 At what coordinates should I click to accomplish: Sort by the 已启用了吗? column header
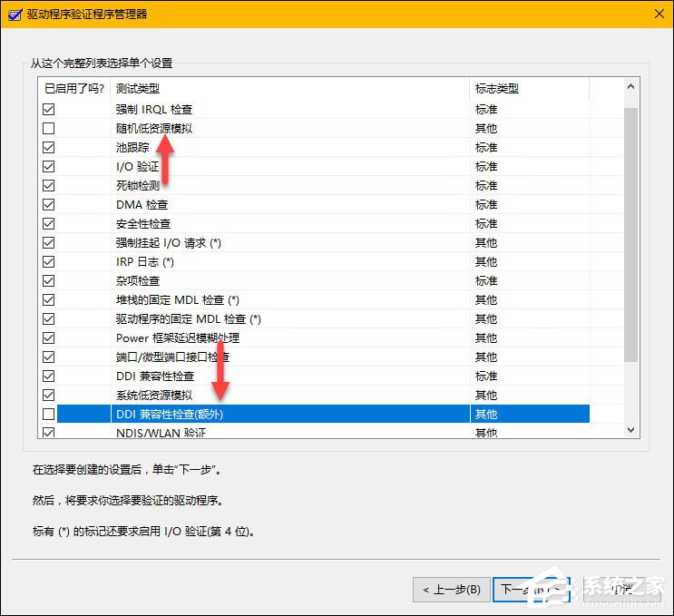pyautogui.click(x=74, y=89)
